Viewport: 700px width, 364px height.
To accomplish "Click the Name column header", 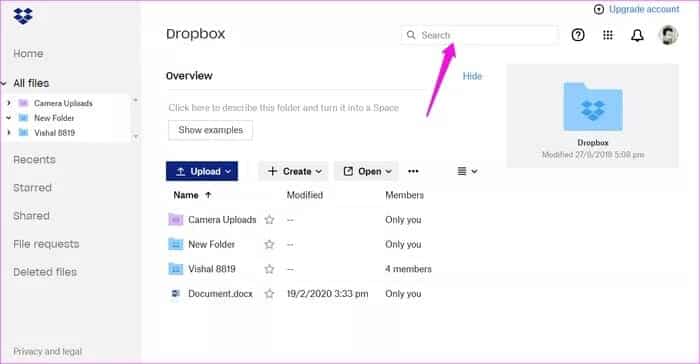I will tap(186, 195).
